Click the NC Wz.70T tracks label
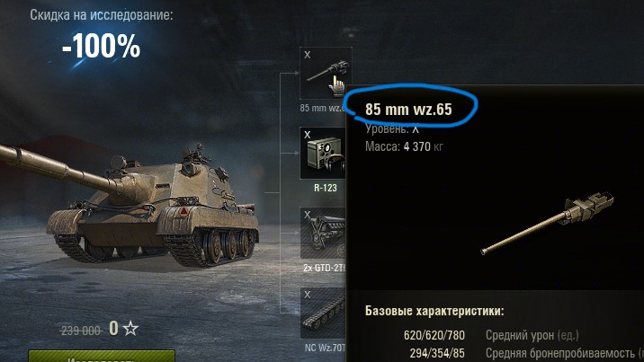This screenshot has width=644, height=362. pos(325,348)
